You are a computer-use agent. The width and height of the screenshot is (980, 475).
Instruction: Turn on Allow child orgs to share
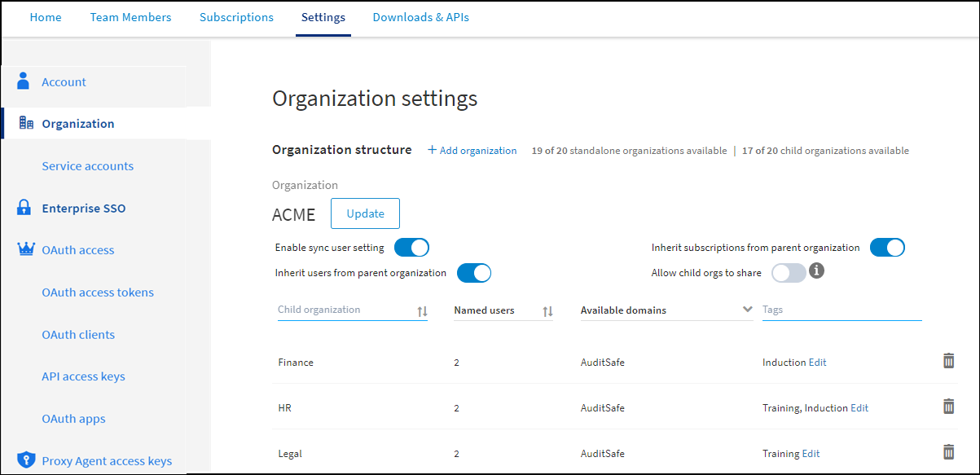click(x=789, y=273)
